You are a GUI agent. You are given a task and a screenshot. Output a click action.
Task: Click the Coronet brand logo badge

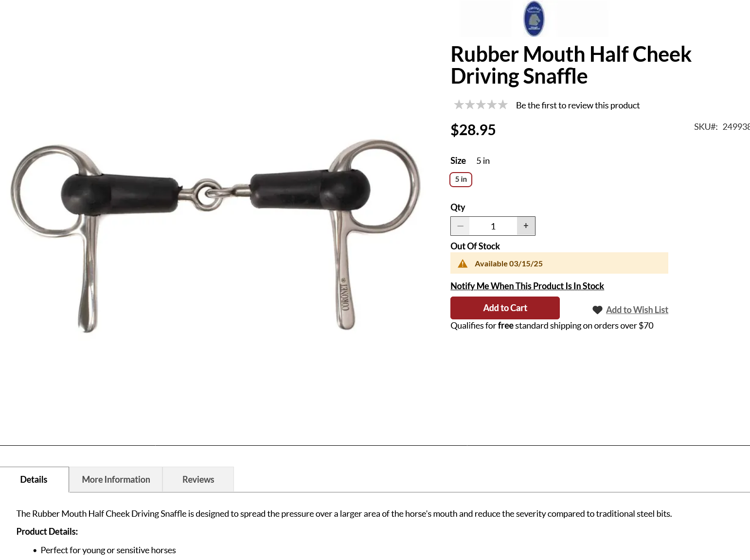pos(534,18)
